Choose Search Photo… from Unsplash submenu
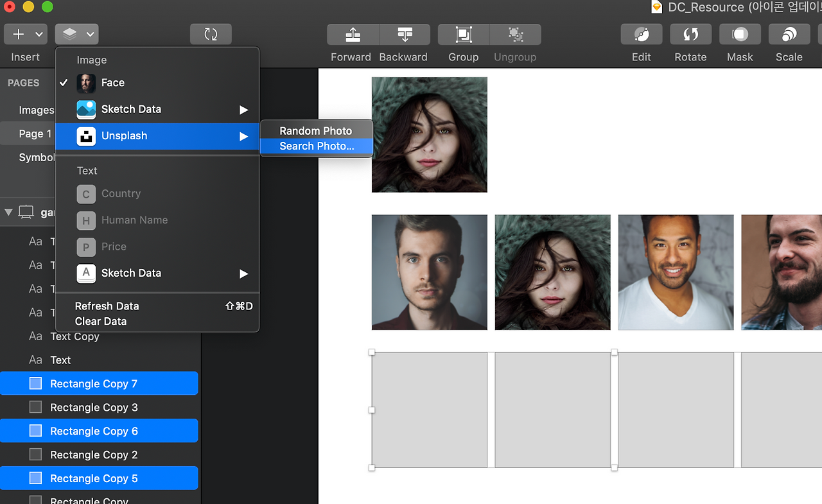Screen dimensions: 822x504 [x=317, y=146]
